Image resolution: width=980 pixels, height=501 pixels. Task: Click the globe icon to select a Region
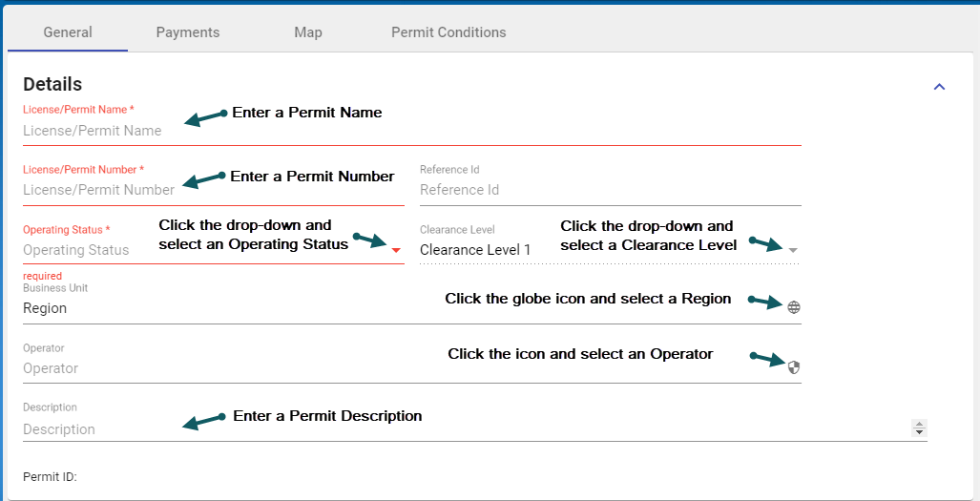[794, 307]
